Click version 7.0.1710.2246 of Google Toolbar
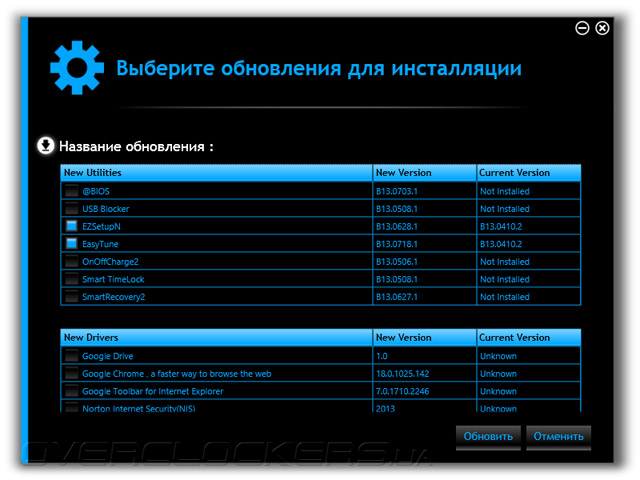Viewport: 640px width, 480px height. point(402,391)
